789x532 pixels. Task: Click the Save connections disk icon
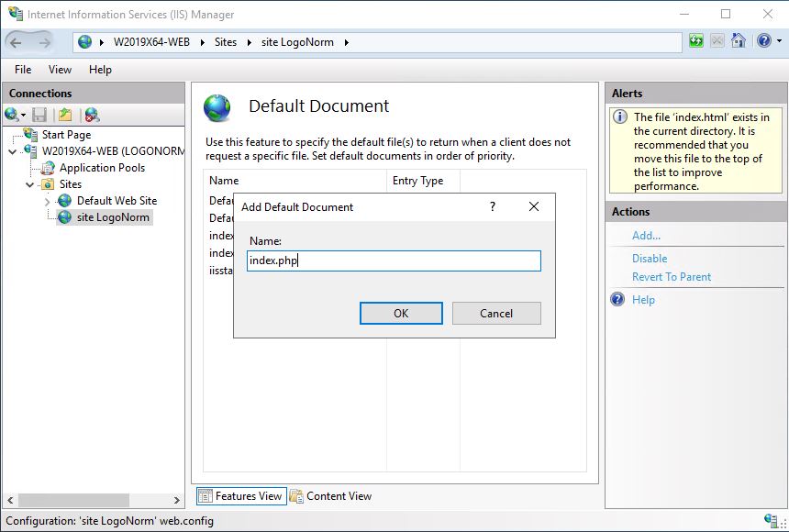coord(39,116)
